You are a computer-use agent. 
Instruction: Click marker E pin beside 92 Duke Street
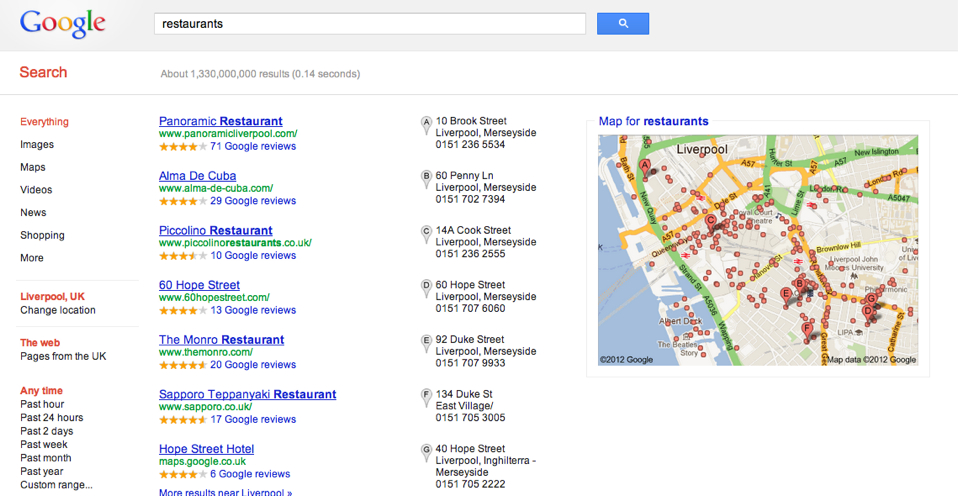426,345
